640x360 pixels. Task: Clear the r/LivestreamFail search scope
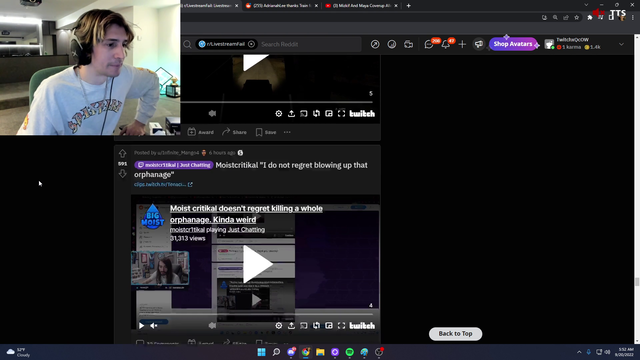pos(251,44)
